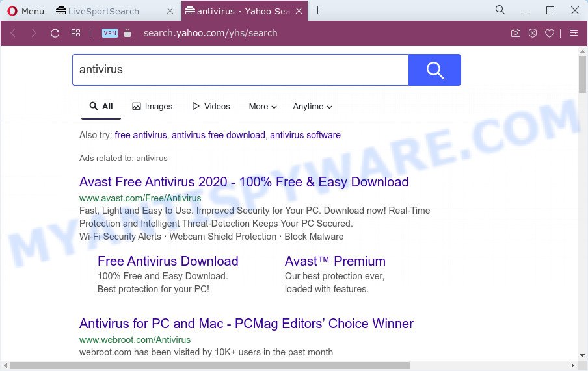This screenshot has height=371, width=588.
Task: Switch to the LiveSportSearch tab
Action: (x=98, y=11)
